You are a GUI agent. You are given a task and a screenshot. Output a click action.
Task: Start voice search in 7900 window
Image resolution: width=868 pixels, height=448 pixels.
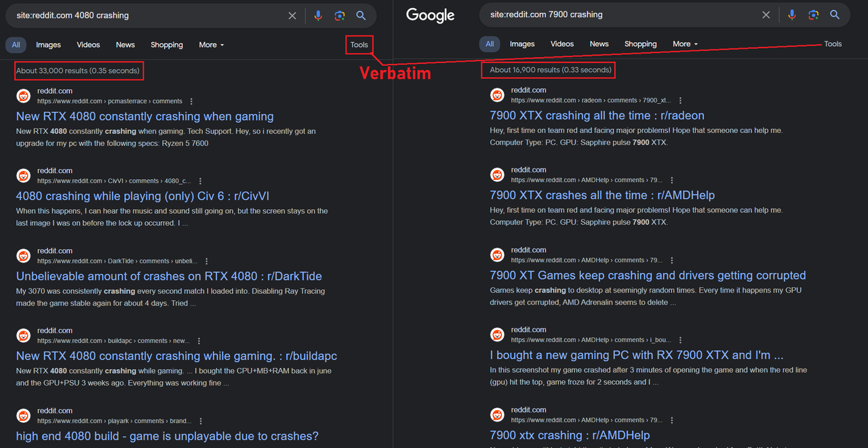(x=792, y=15)
